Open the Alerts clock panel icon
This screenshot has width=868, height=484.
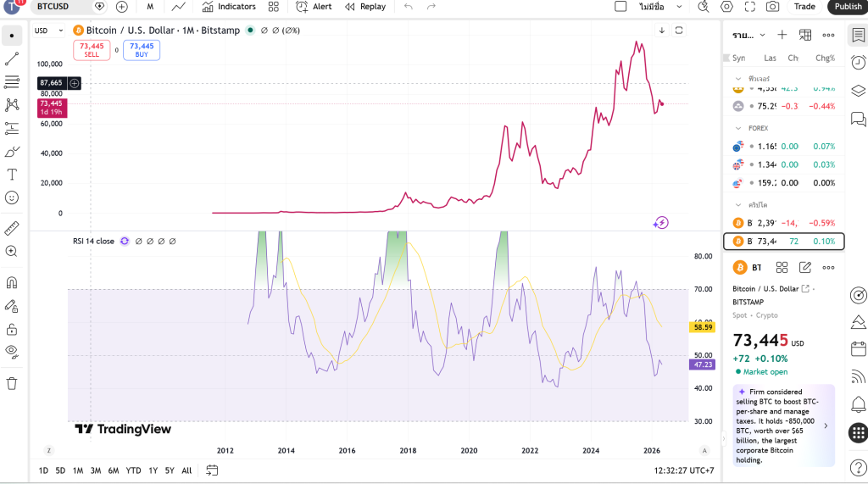click(858, 62)
